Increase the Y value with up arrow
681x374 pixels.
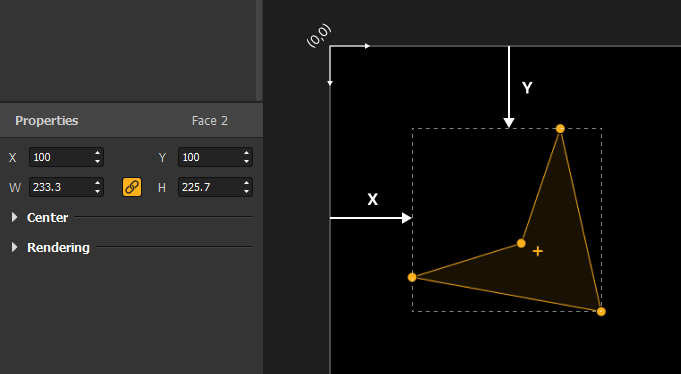(246, 153)
